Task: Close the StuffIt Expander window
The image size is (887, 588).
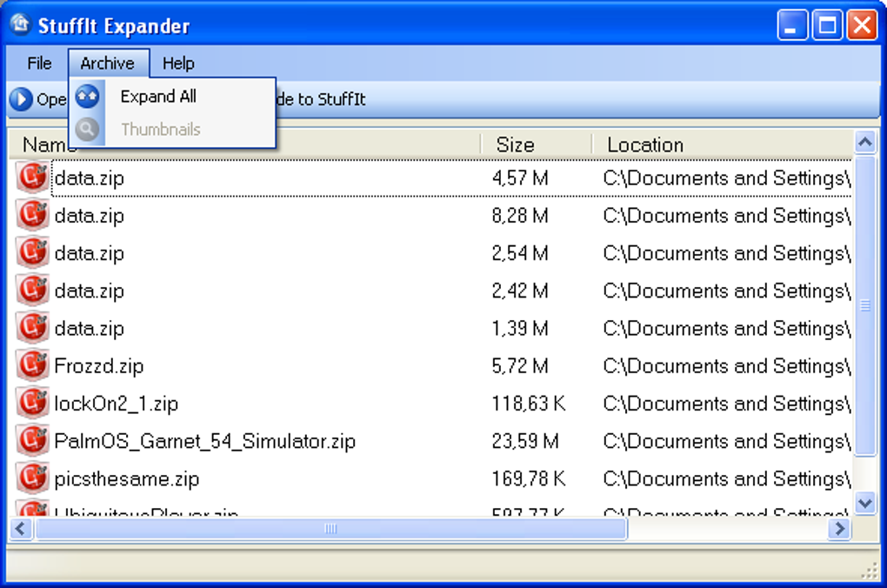Action: (x=862, y=25)
